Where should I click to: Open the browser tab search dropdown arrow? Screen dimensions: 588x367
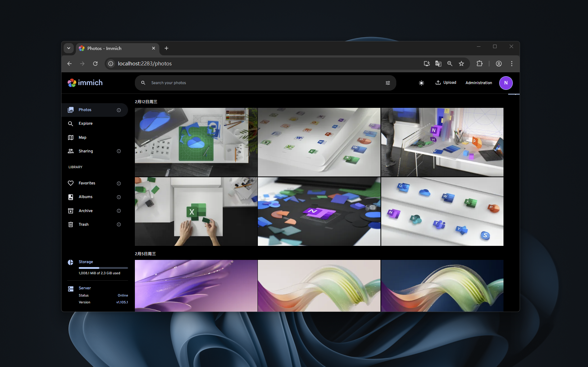coord(69,48)
